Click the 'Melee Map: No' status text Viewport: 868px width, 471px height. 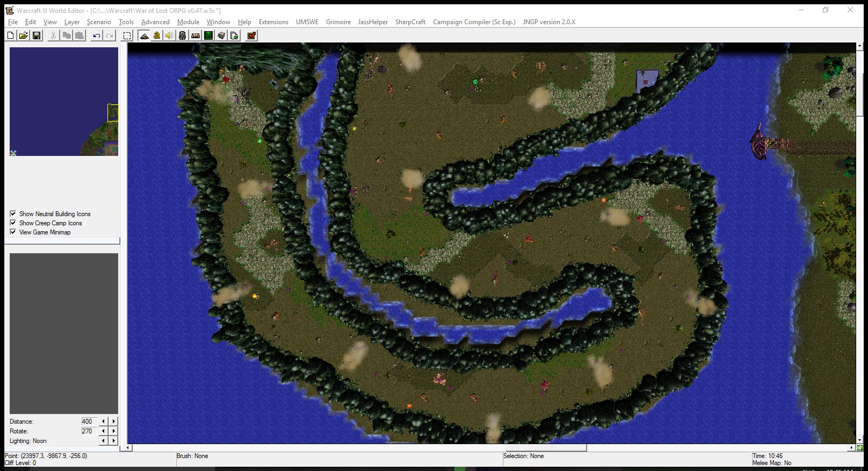pos(772,463)
